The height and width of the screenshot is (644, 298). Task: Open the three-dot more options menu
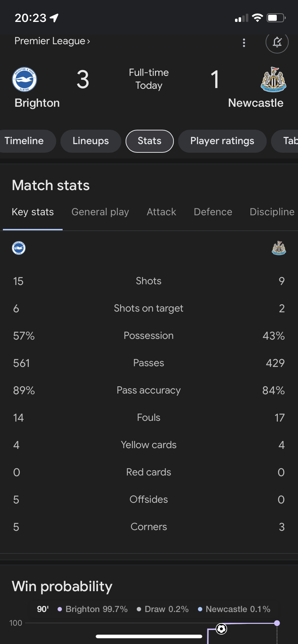click(x=244, y=43)
